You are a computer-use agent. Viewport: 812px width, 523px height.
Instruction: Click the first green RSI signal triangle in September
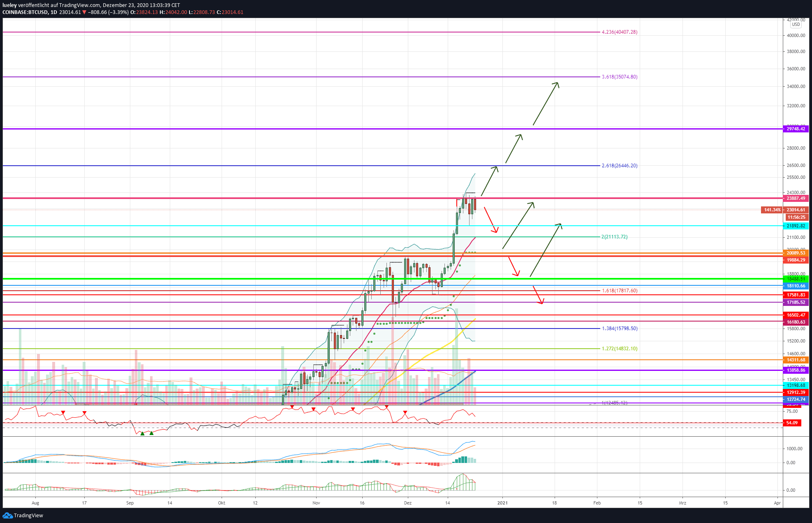coord(142,433)
